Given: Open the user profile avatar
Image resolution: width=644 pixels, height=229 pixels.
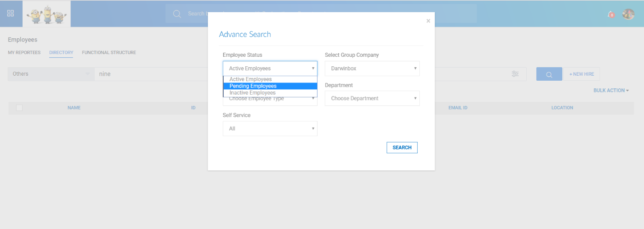Looking at the screenshot, I should point(628,14).
